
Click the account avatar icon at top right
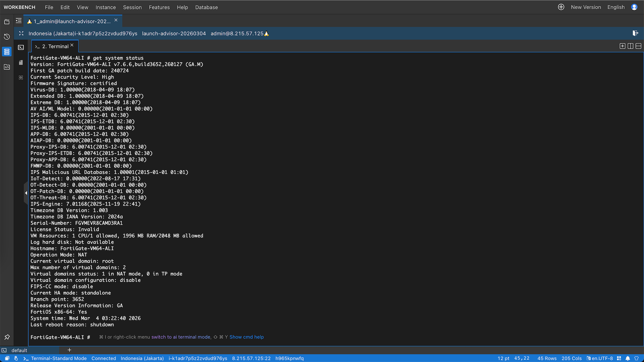pos(634,7)
